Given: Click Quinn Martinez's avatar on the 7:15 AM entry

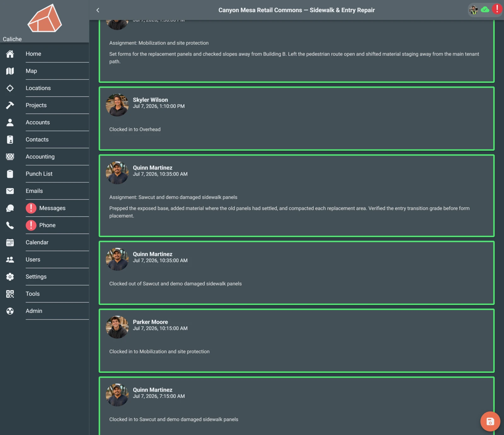Looking at the screenshot, I should coord(117,395).
